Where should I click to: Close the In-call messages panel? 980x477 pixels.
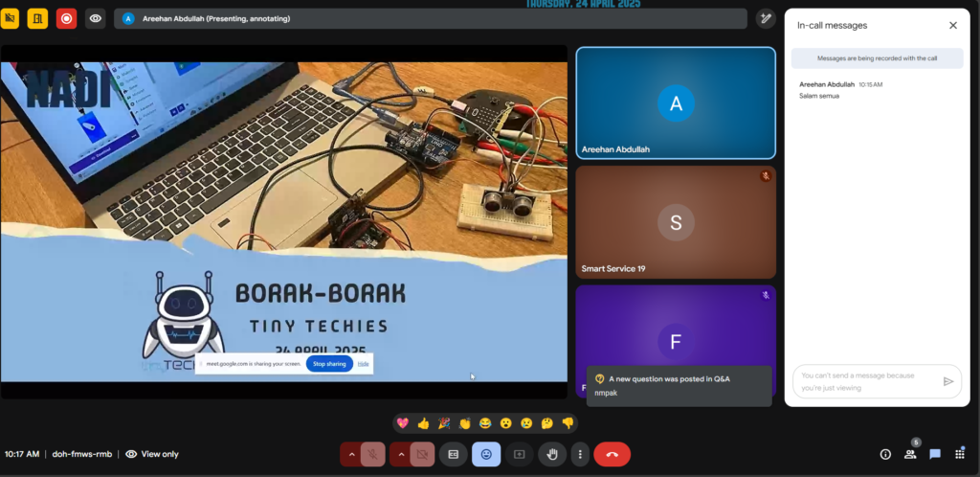point(952,26)
